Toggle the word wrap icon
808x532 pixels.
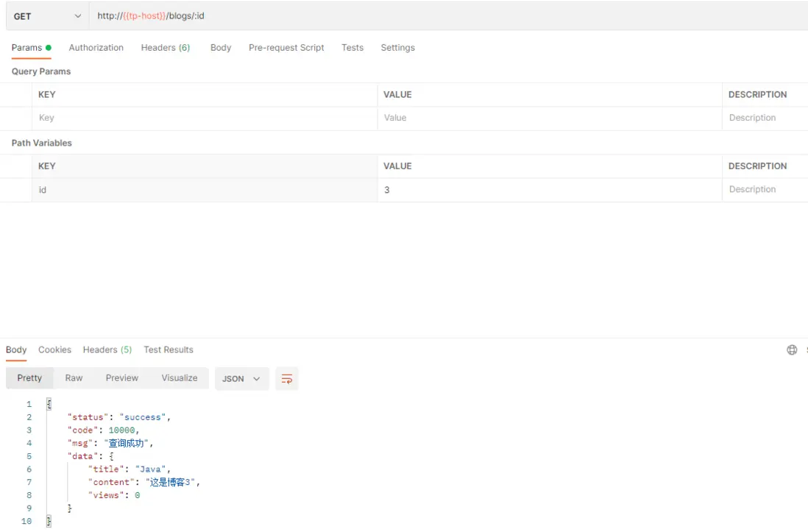coord(287,379)
